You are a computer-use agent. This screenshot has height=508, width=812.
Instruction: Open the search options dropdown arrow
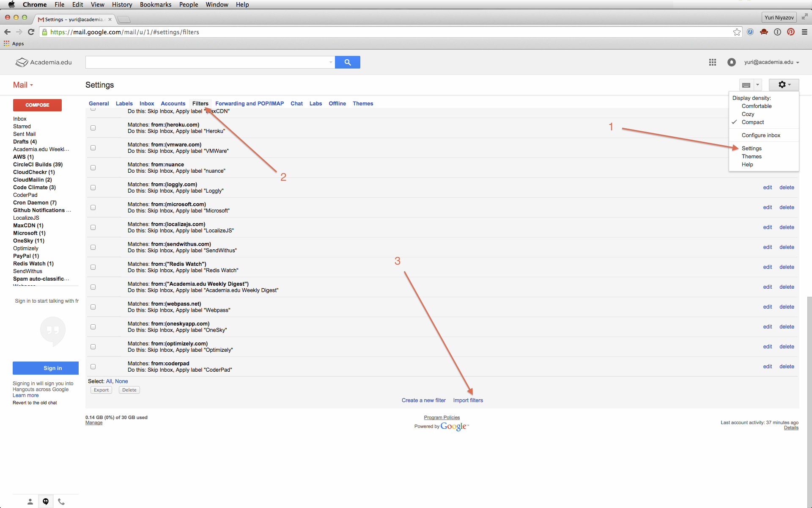point(331,62)
